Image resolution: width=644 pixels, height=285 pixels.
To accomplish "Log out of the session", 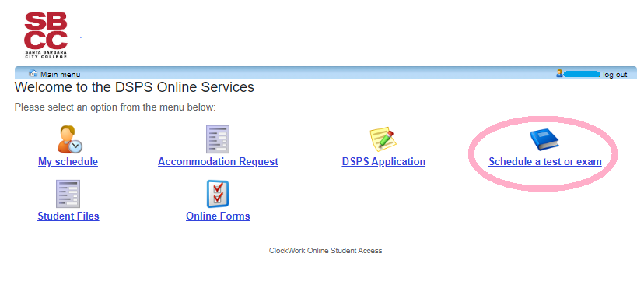I will tap(615, 75).
